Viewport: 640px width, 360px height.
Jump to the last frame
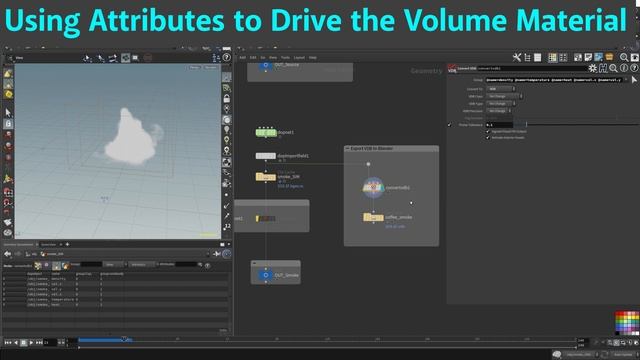click(x=39, y=342)
